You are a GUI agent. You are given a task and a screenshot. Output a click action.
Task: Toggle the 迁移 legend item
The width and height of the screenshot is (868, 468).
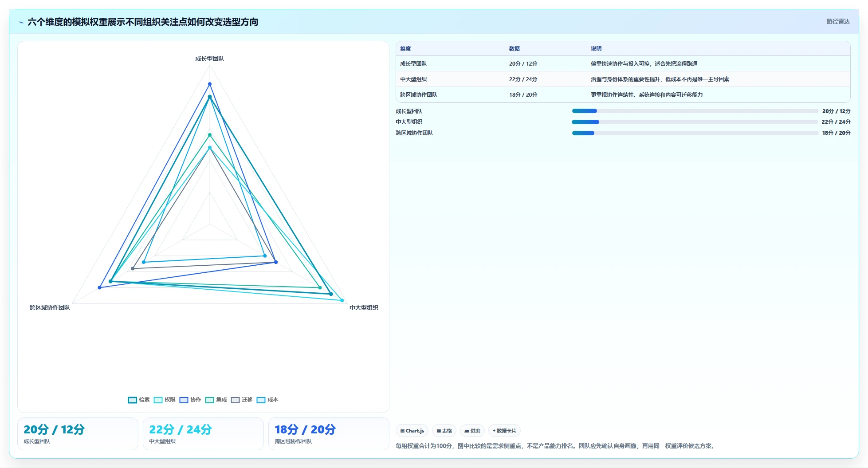pyautogui.click(x=242, y=400)
